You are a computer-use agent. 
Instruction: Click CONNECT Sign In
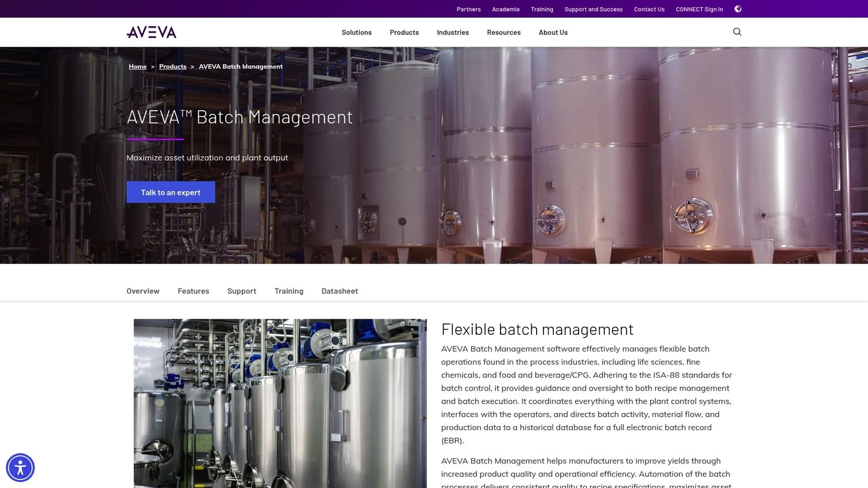click(x=699, y=9)
